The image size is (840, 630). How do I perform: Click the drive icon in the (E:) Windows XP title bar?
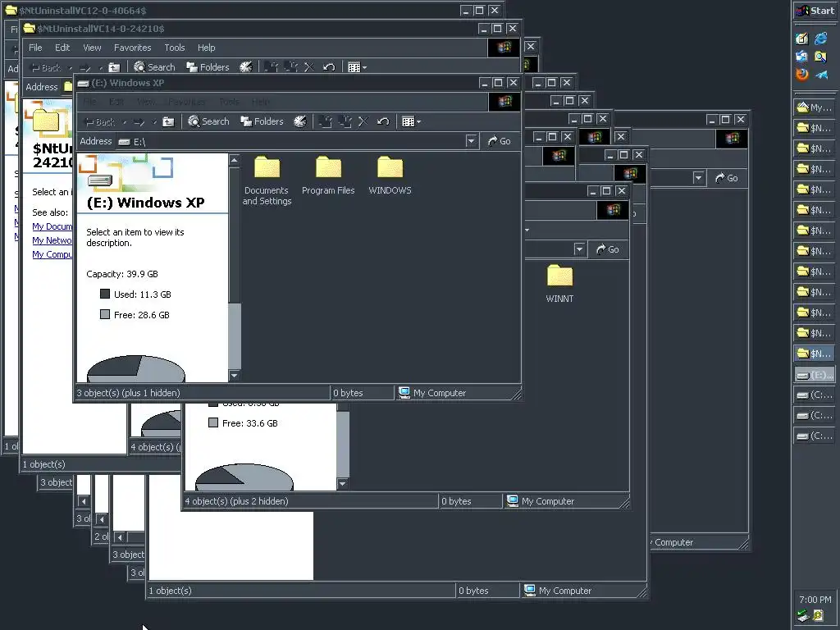click(83, 83)
